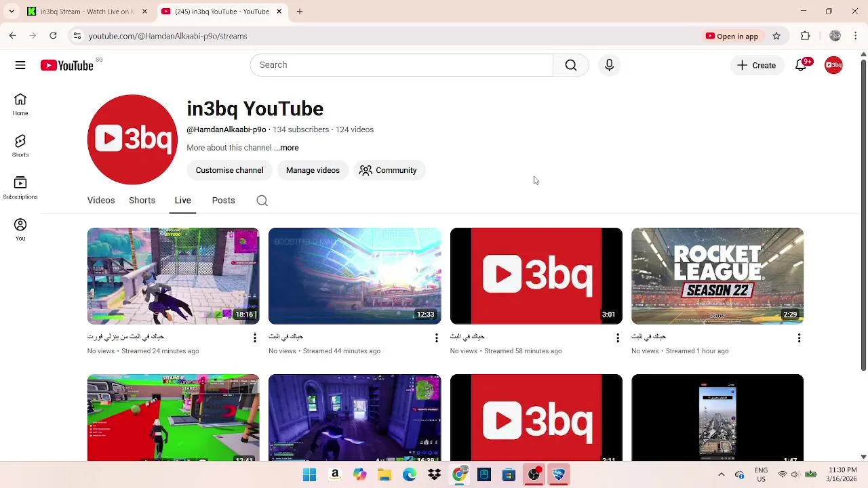View site information icon in address bar
The image size is (868, 488).
click(x=77, y=36)
